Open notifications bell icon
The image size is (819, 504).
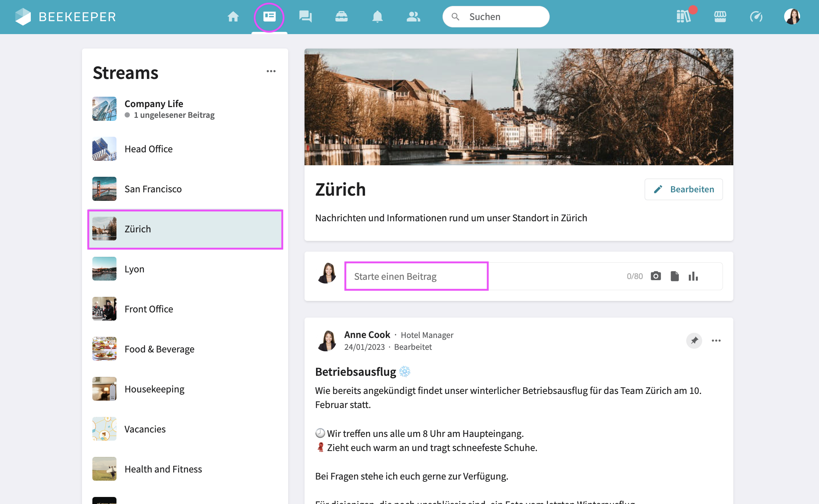[377, 17]
